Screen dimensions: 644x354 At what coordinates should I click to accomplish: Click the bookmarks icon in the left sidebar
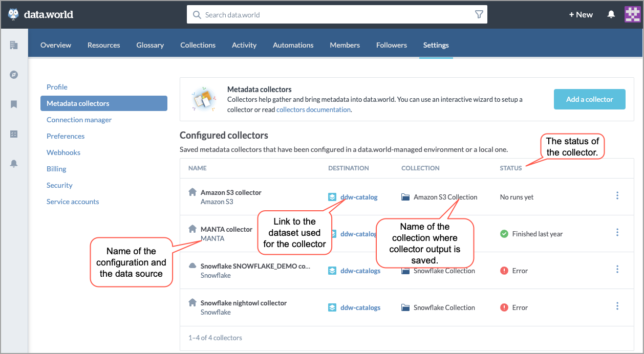[14, 104]
